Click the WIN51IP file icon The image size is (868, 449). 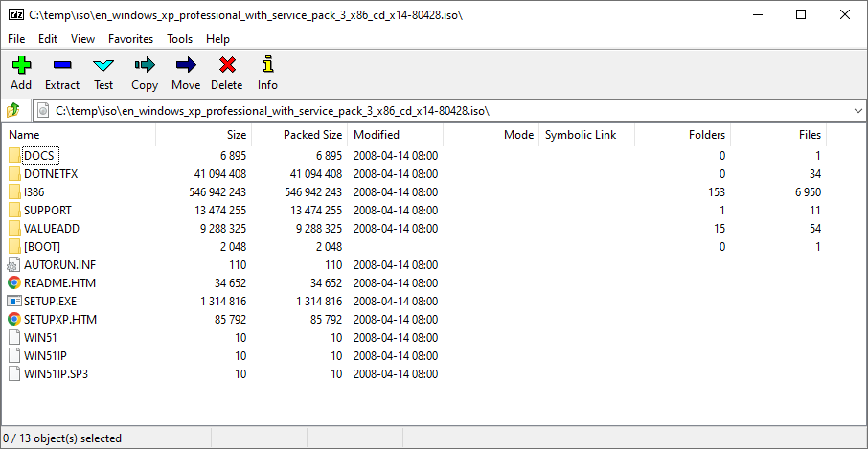click(x=15, y=356)
